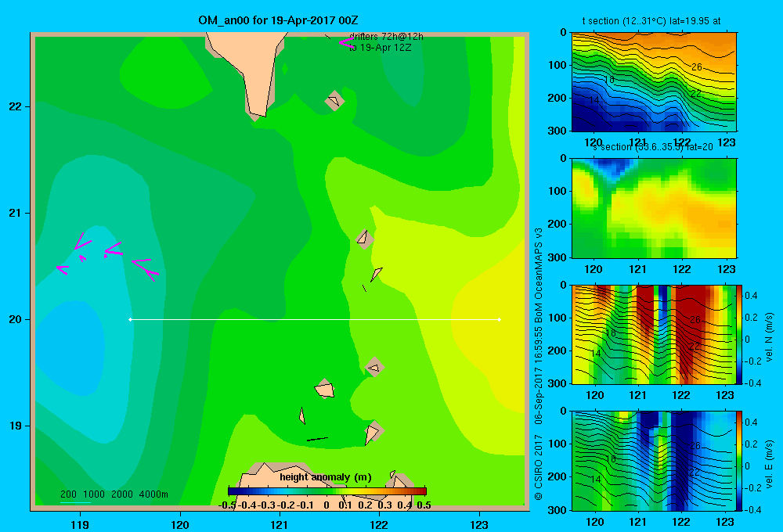The width and height of the screenshot is (783, 532).
Task: Click the "vel. E (m/s)" axis label
Action: click(769, 464)
